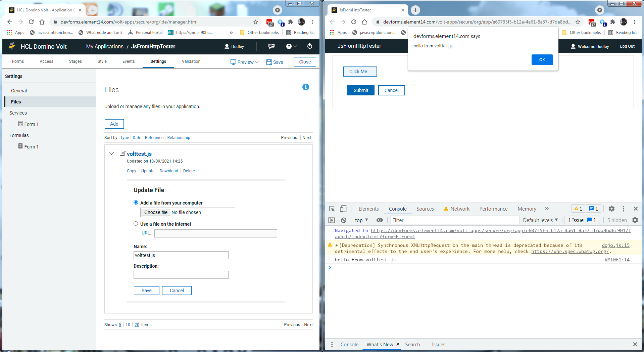Select 'Add a file from your computer' radio
The width and height of the screenshot is (644, 352).
click(x=136, y=203)
